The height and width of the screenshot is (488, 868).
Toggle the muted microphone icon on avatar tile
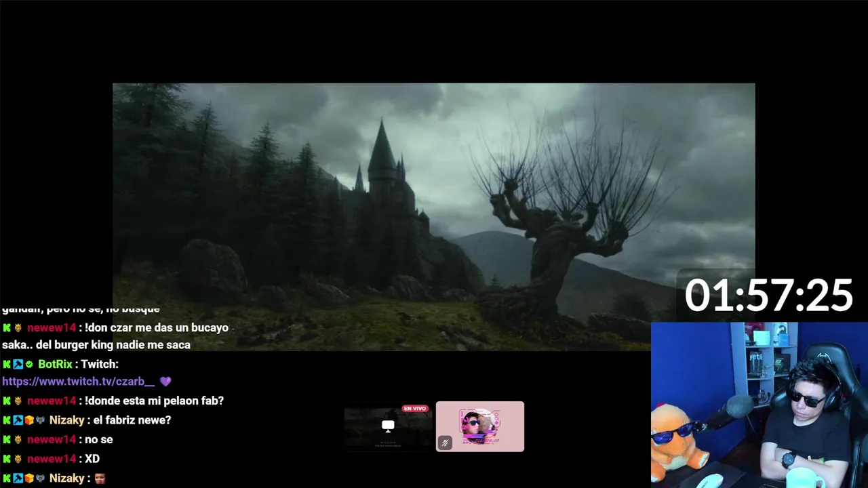coord(445,443)
